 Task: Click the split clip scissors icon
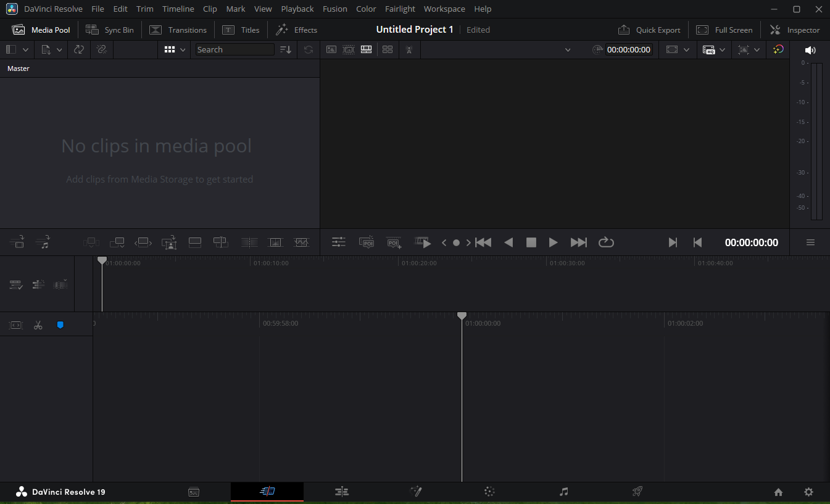point(38,325)
